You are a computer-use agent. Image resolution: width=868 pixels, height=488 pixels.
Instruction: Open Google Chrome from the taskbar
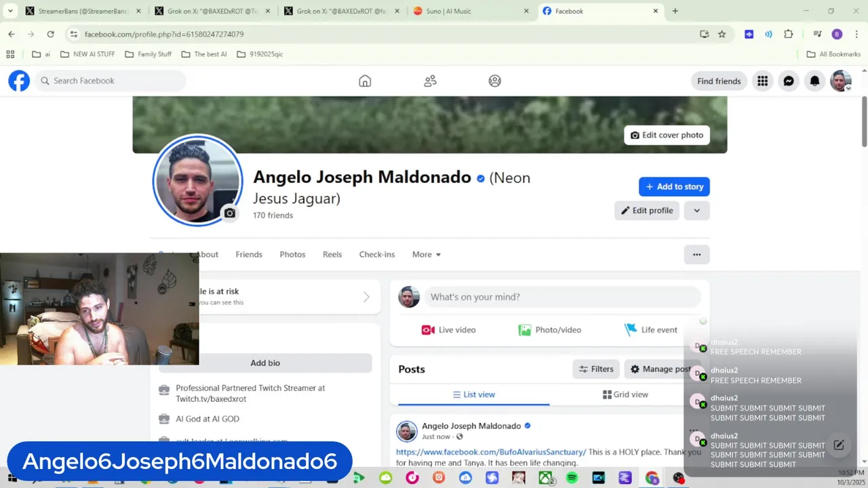[x=652, y=479]
